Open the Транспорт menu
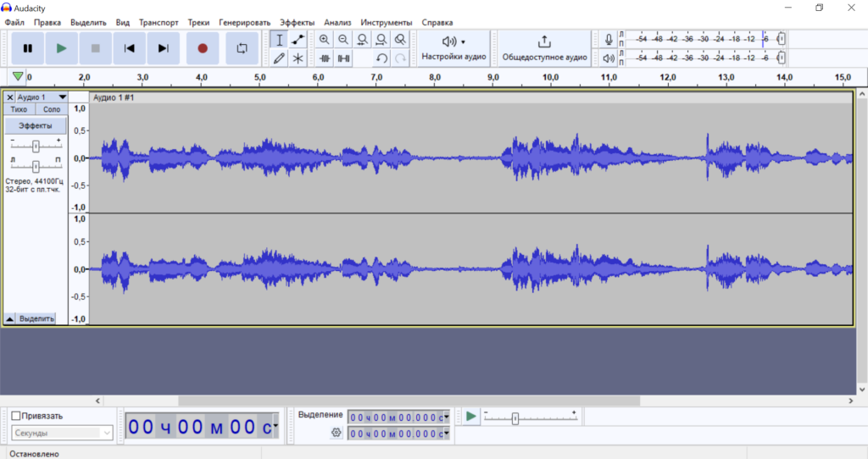The height and width of the screenshot is (459, 868). 159,23
